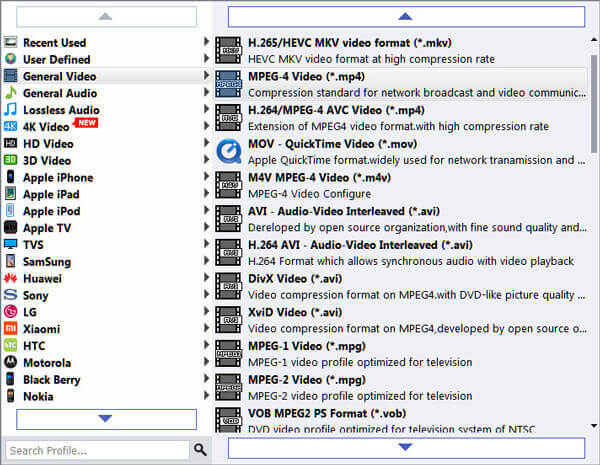Screen dimensions: 600x465
Task: Select AVI - Audio-Video Interleaved (*.avi)
Action: point(400,219)
